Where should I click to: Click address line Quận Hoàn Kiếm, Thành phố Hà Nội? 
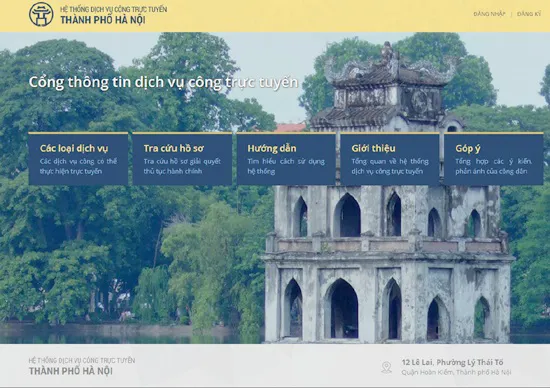coord(456,372)
